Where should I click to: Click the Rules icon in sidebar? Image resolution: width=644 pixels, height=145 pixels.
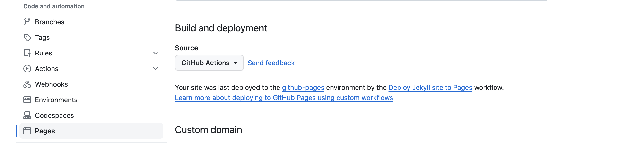coord(27,53)
